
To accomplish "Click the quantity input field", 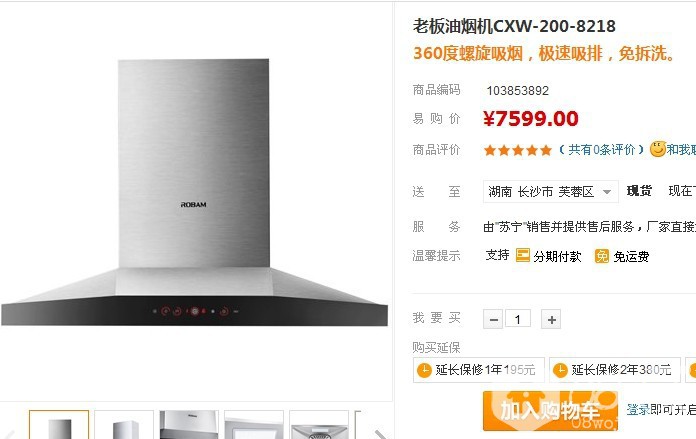I will [518, 319].
